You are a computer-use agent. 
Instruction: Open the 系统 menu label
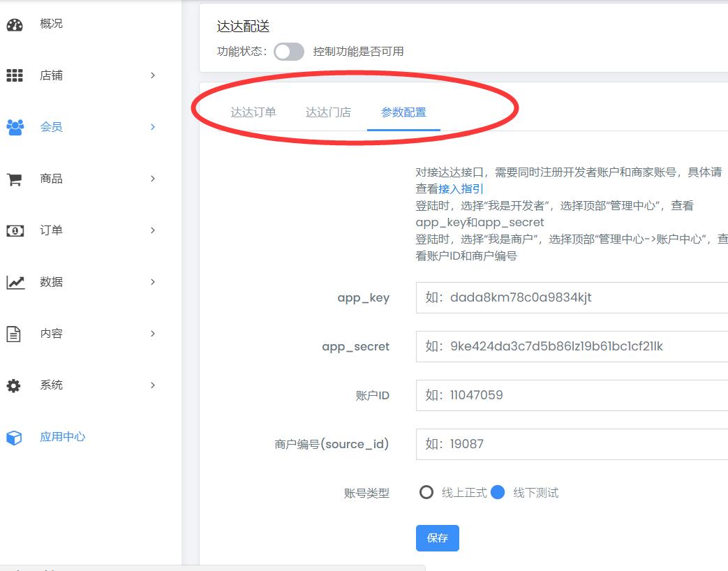click(51, 385)
